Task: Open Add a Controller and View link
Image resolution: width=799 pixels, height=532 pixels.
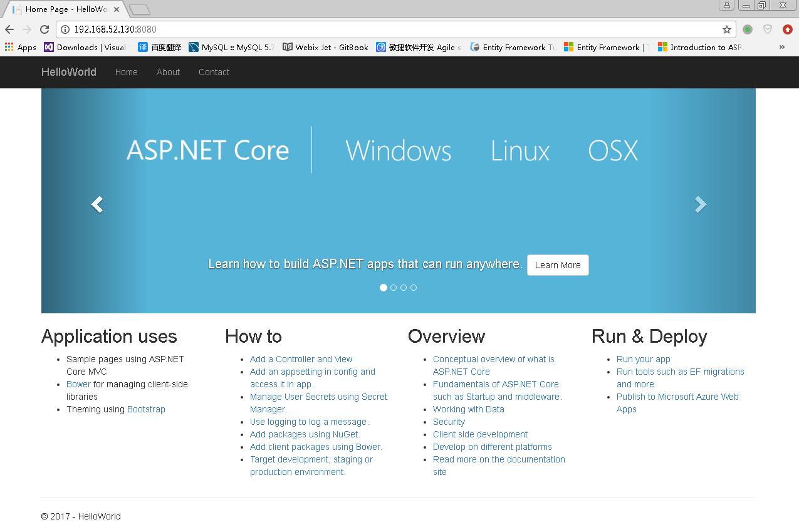Action: coord(301,359)
